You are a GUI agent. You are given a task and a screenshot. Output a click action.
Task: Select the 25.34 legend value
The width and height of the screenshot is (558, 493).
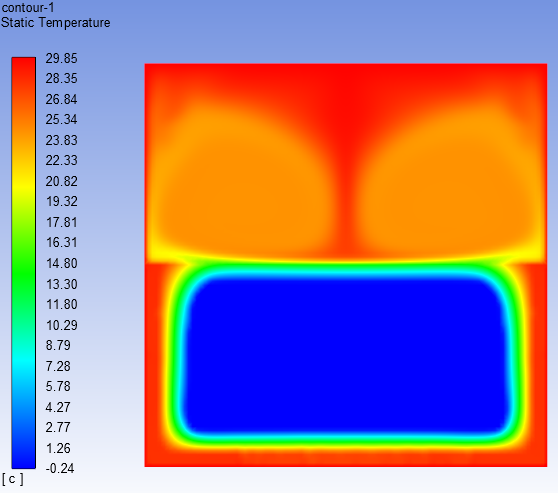pos(61,120)
